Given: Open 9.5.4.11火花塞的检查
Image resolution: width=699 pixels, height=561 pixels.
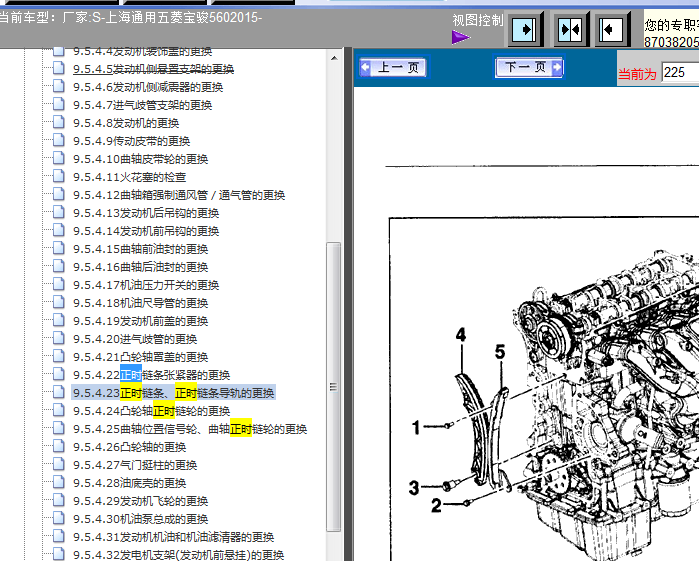Looking at the screenshot, I should (129, 177).
